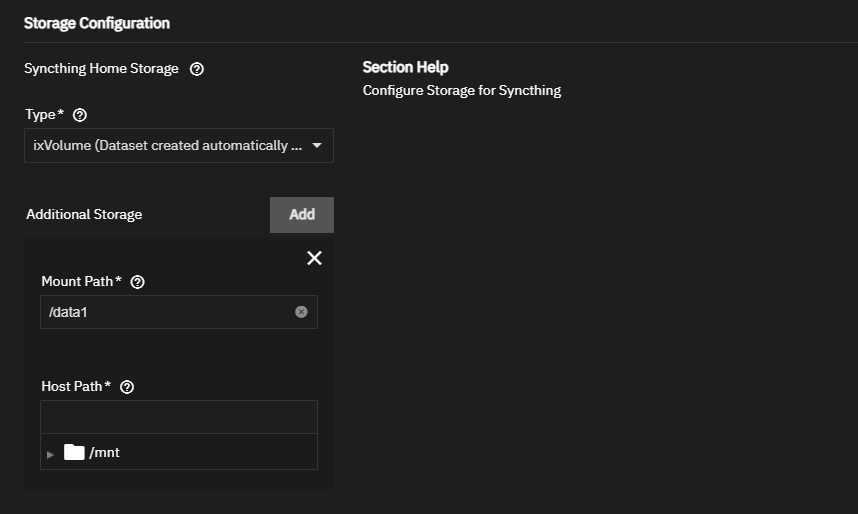Focus the Host Path input field
The image size is (858, 514).
[179, 417]
